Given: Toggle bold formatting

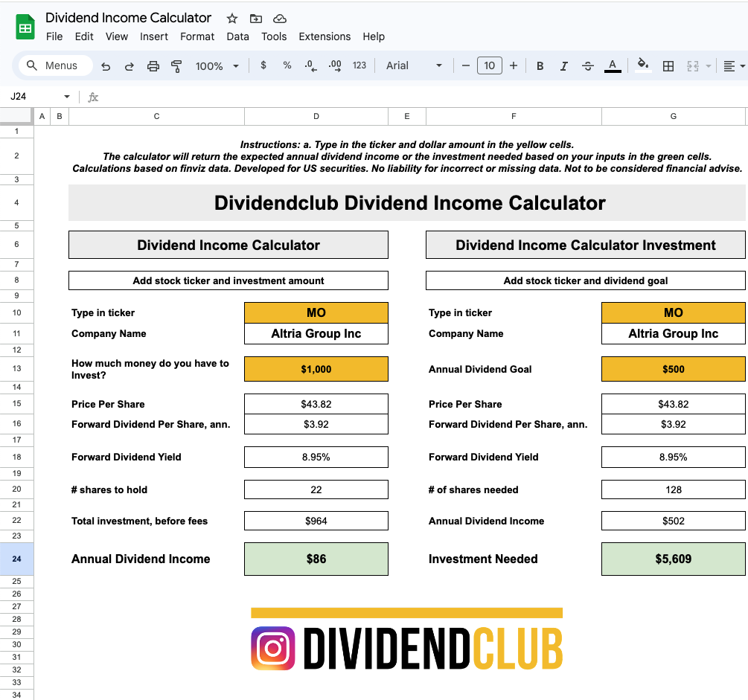Looking at the screenshot, I should click(540, 65).
